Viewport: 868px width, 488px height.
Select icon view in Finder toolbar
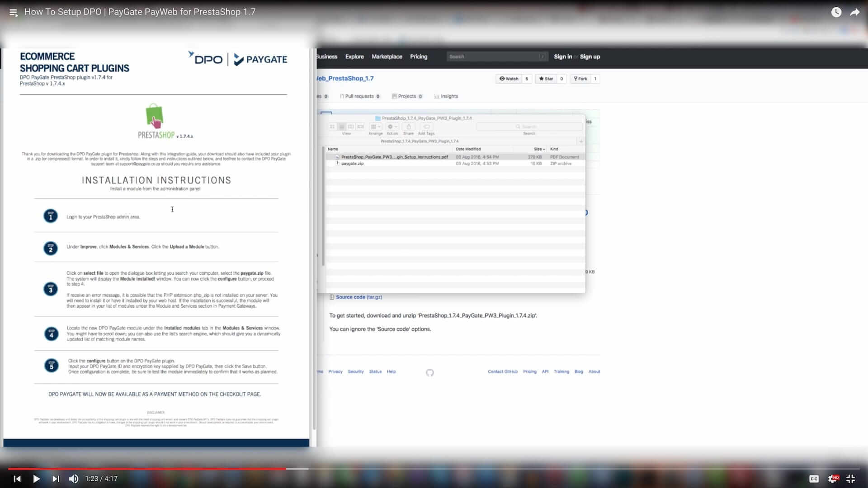(332, 127)
